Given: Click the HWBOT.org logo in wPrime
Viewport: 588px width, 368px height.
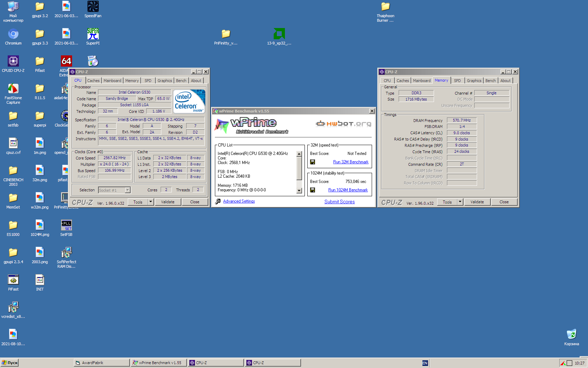Looking at the screenshot, I should pos(343,123).
